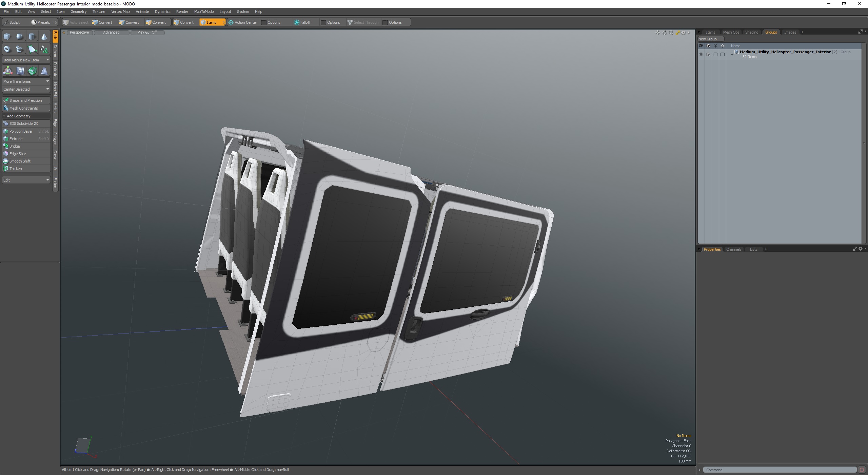Enable Action Center Options checkbox
The image size is (868, 475).
(264, 22)
